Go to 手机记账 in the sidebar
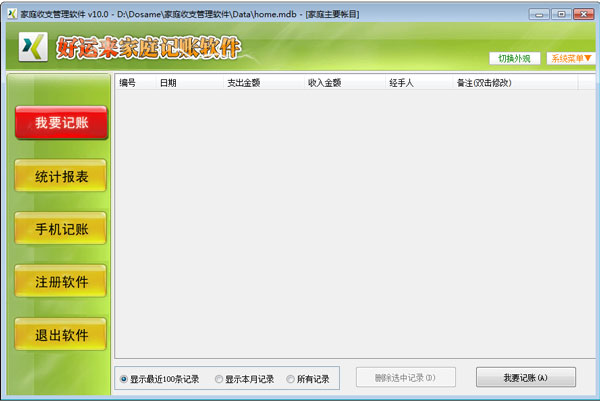Image resolution: width=600 pixels, height=401 pixels. click(x=61, y=229)
